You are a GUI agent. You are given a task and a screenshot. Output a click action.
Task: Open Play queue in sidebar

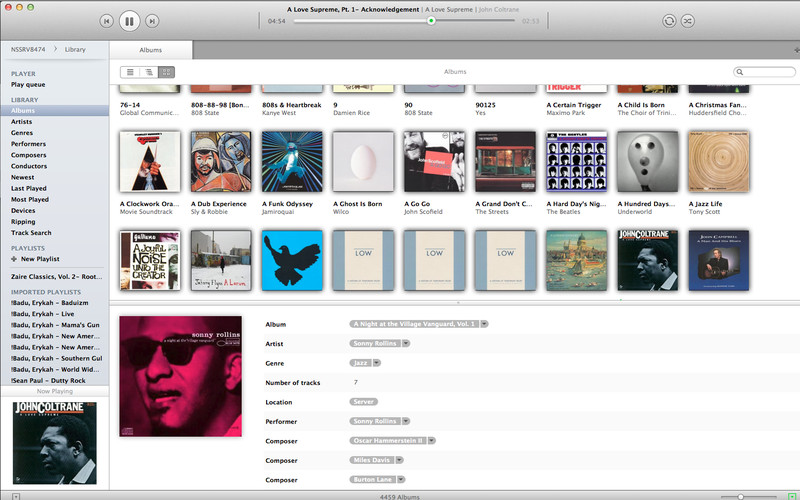click(x=28, y=85)
